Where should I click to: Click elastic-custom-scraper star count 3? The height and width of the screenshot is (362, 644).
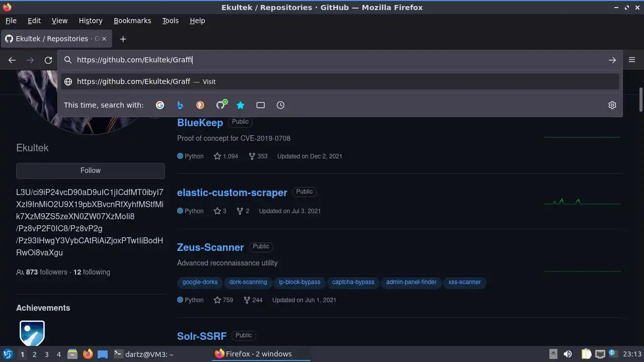pos(220,211)
